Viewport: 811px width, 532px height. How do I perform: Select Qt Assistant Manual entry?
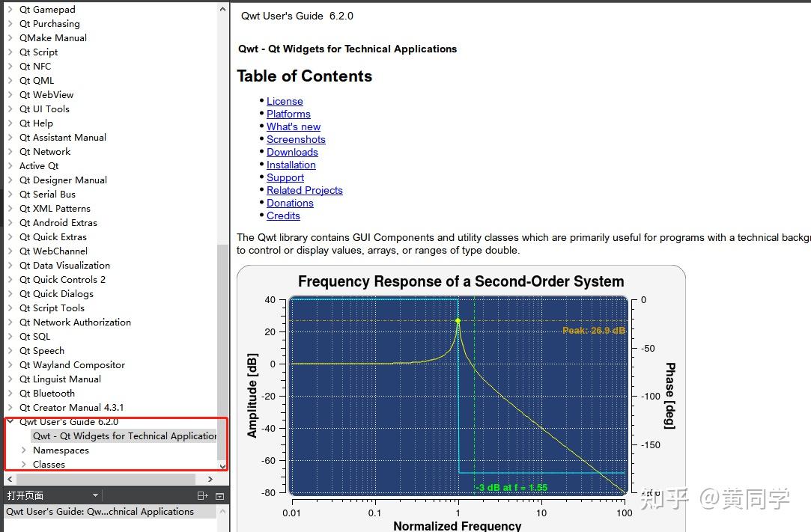coord(63,138)
